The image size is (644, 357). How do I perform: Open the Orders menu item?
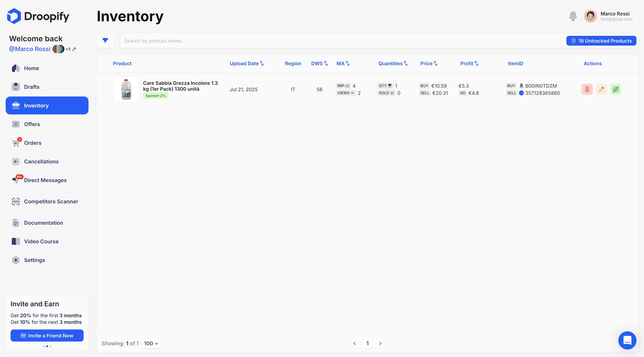click(x=47, y=143)
